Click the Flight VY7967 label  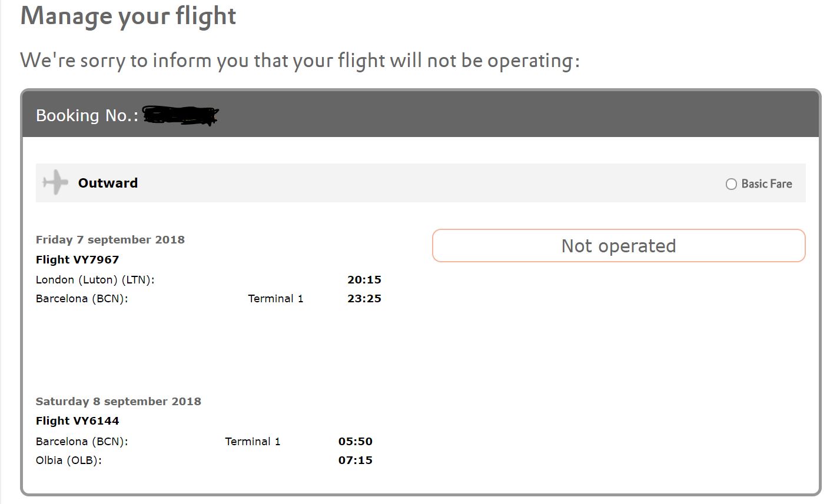pyautogui.click(x=77, y=259)
